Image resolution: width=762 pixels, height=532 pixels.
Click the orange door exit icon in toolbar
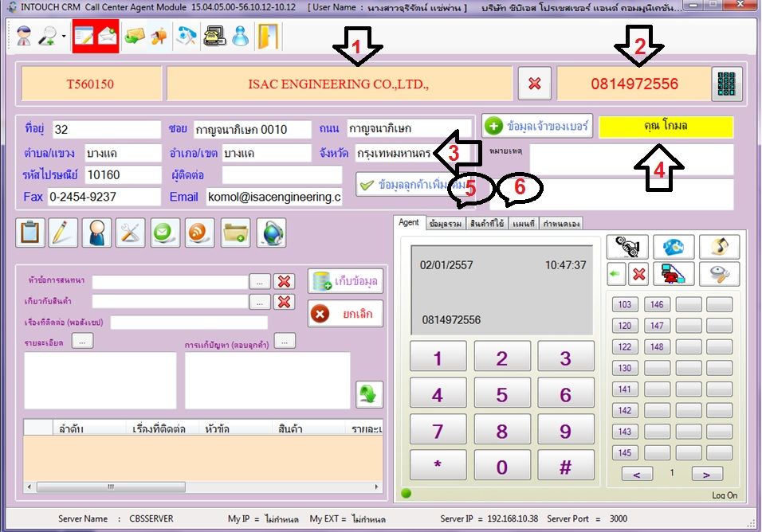pyautogui.click(x=268, y=37)
